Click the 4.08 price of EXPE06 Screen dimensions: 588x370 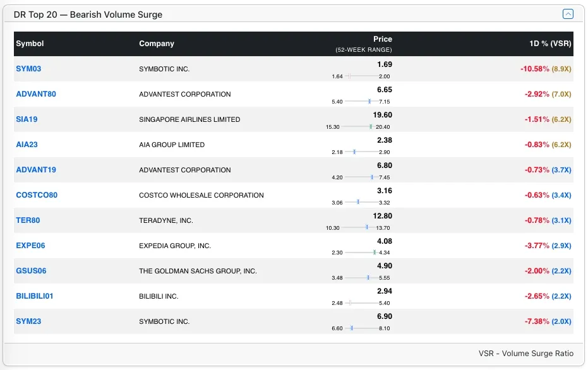385,241
